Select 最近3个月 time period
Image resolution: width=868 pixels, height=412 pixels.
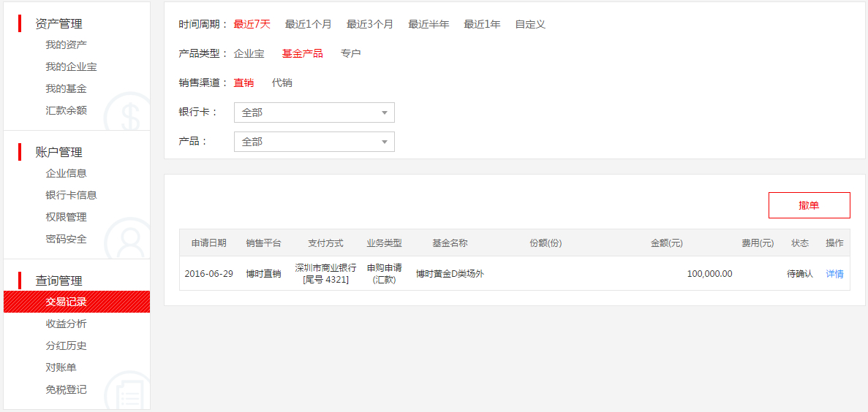coord(370,24)
